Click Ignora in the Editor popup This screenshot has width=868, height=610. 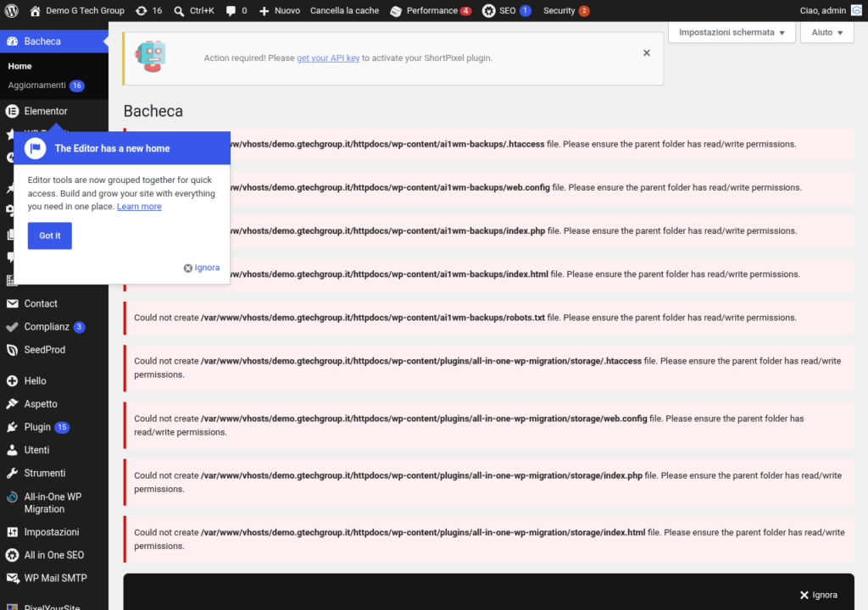(202, 268)
